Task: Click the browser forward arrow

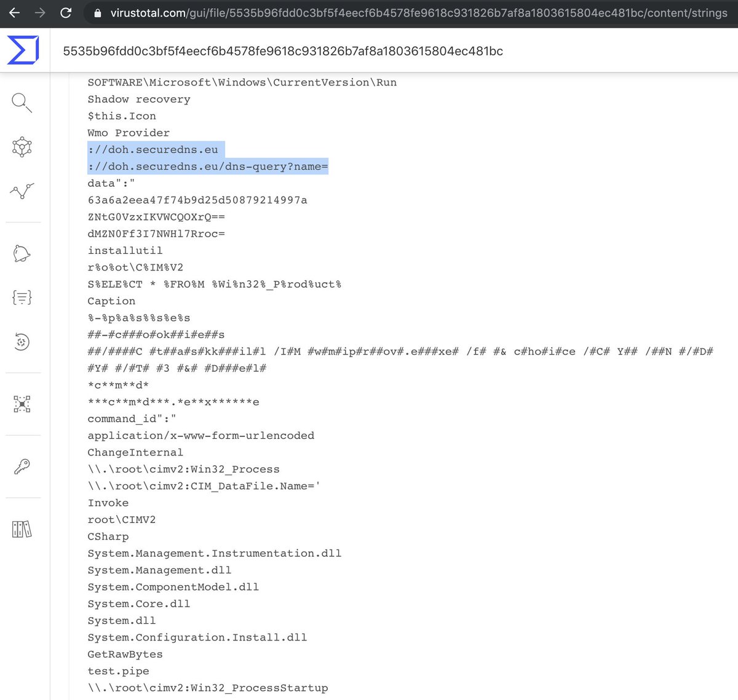Action: pos(40,12)
